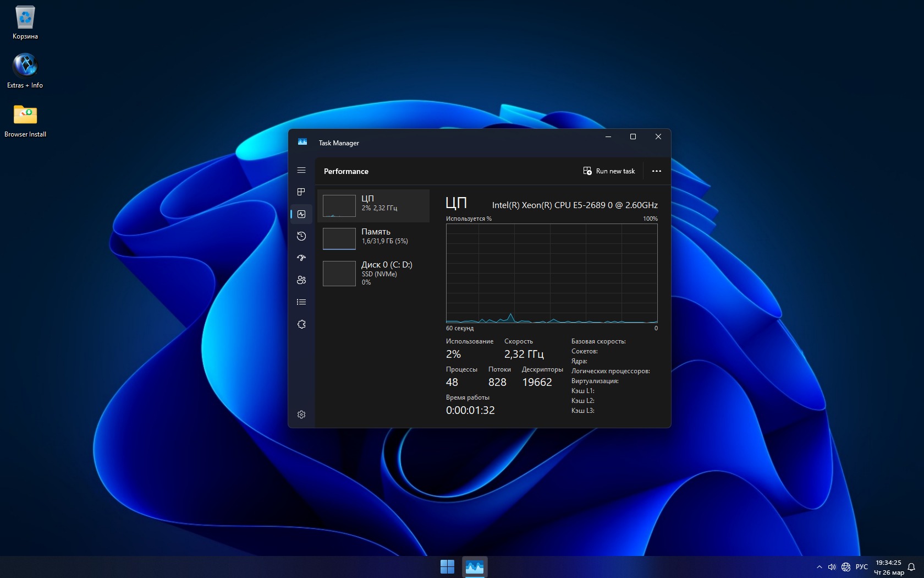
Task: Open the Details list icon in sidebar
Action: click(x=301, y=302)
